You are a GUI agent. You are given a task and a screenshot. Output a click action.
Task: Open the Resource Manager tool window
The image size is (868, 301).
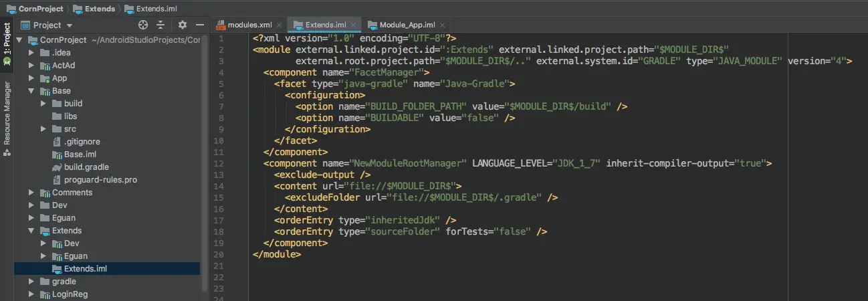[x=7, y=118]
